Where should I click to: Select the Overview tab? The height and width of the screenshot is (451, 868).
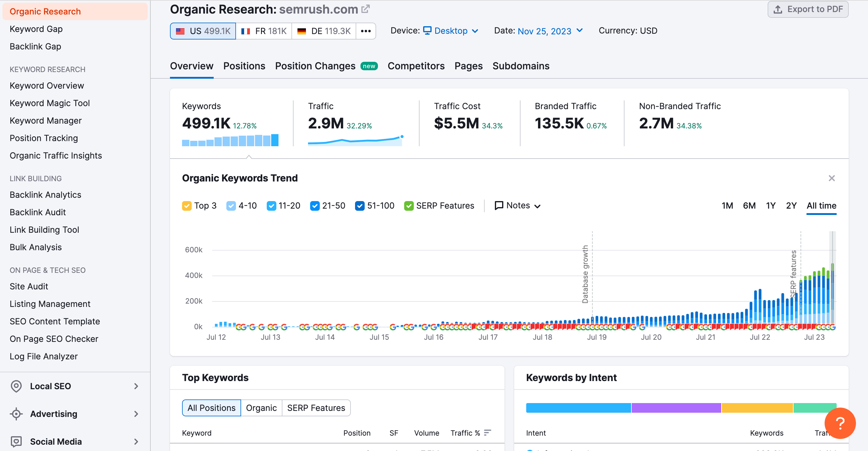(x=191, y=66)
